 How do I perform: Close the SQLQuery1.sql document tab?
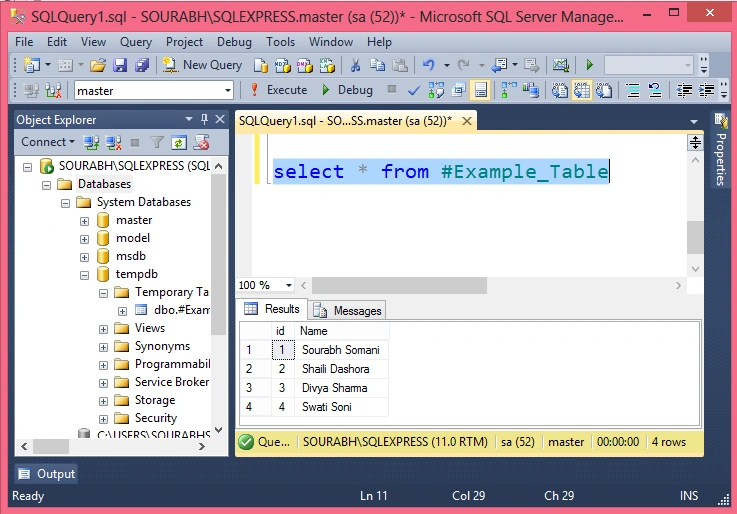click(x=467, y=121)
